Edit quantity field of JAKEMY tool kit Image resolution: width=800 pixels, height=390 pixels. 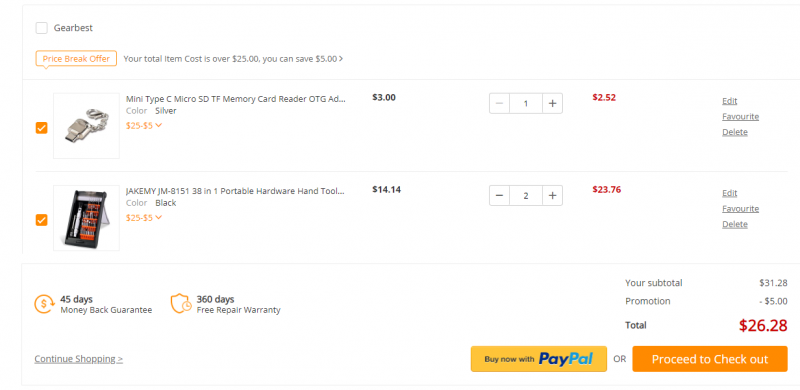click(x=526, y=196)
